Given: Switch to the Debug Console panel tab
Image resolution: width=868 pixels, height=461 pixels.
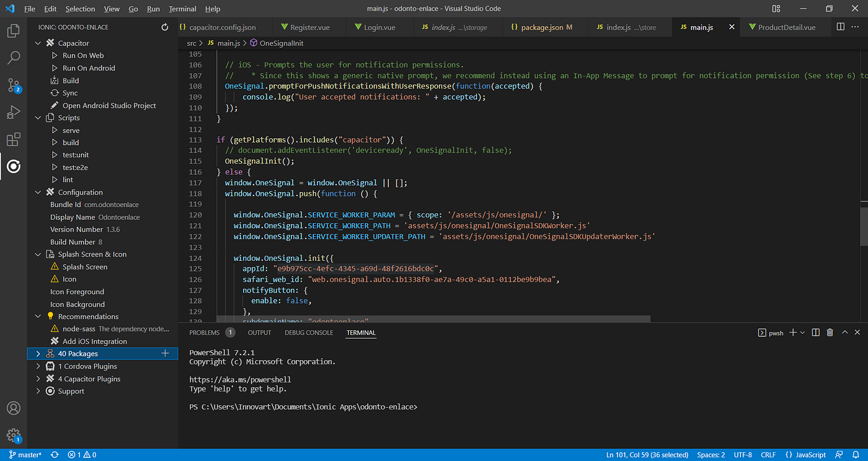Looking at the screenshot, I should point(309,333).
